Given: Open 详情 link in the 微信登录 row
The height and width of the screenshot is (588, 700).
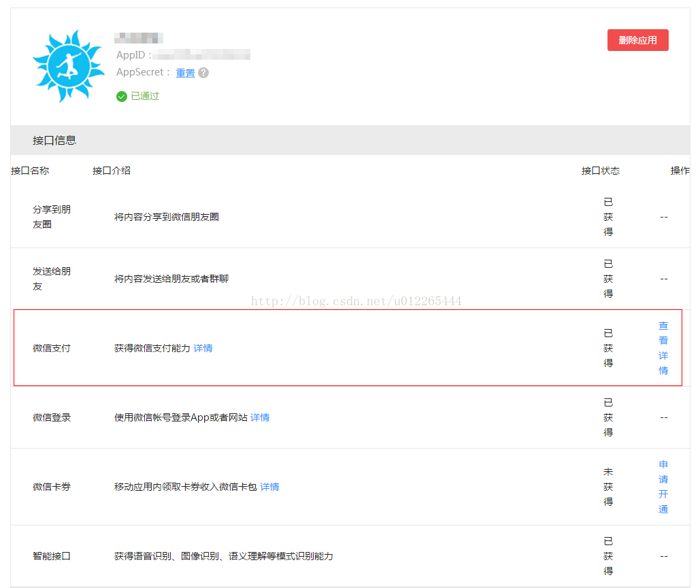Looking at the screenshot, I should point(260,417).
